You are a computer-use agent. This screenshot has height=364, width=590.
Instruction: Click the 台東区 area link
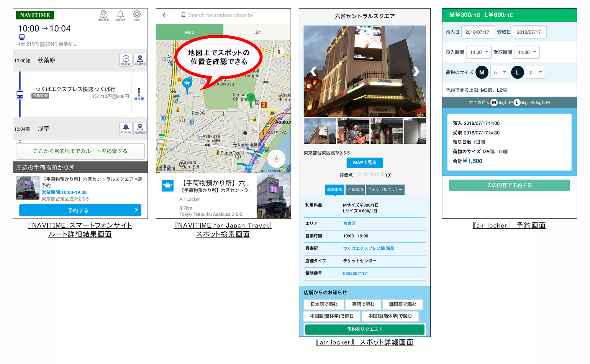(349, 223)
